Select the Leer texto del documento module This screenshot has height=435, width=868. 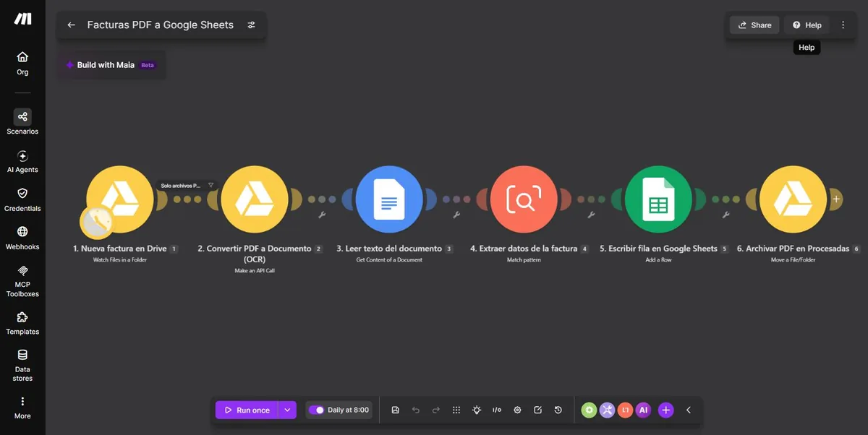click(x=389, y=199)
